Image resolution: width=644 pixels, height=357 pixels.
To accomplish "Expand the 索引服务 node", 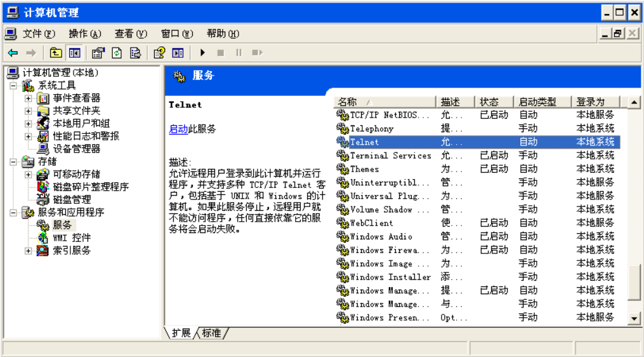I will [x=28, y=251].
